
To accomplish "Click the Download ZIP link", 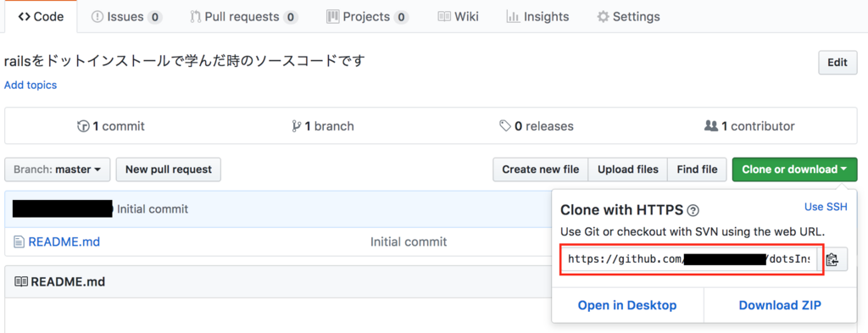I will 780,305.
